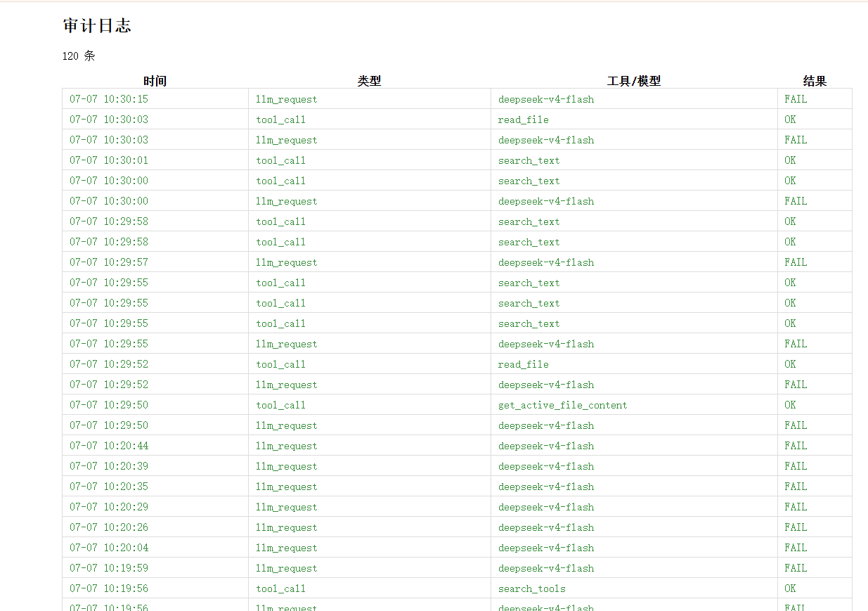Image resolution: width=868 pixels, height=611 pixels.
Task: Click search_text in the 10:30:01 row
Action: (x=529, y=160)
